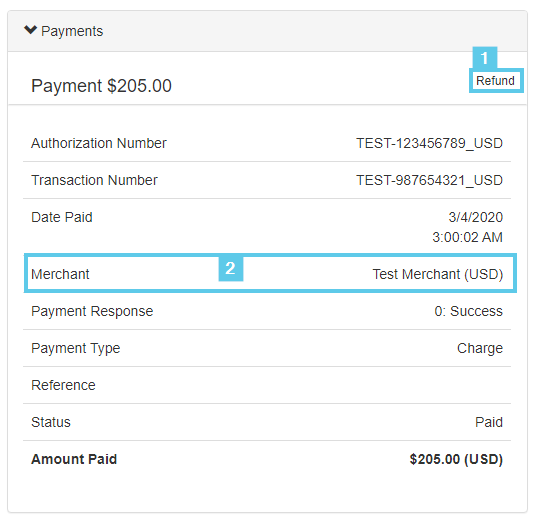535x520 pixels.
Task: Click the Test Merchant (USD) value
Action: (x=438, y=274)
